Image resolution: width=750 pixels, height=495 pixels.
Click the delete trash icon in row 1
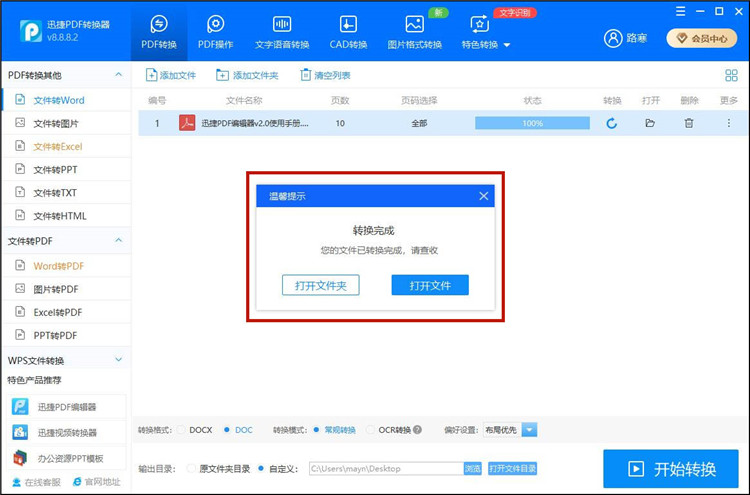tap(689, 123)
